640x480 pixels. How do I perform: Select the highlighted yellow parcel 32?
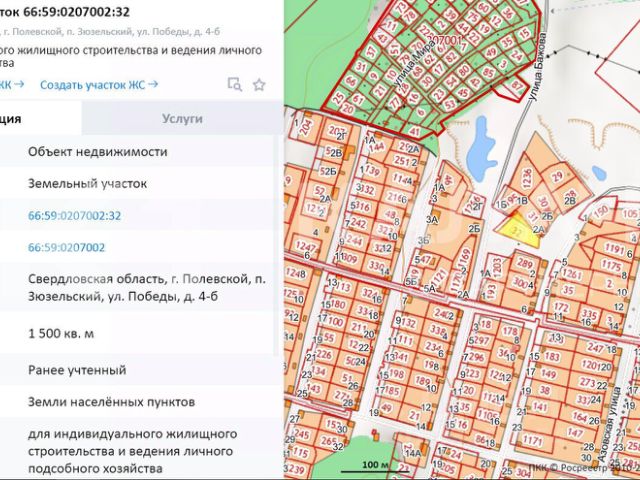(518, 233)
